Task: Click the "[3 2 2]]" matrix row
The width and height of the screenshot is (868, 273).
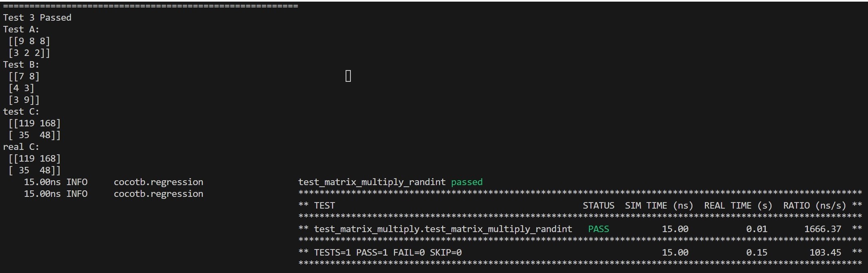Action: [29, 53]
